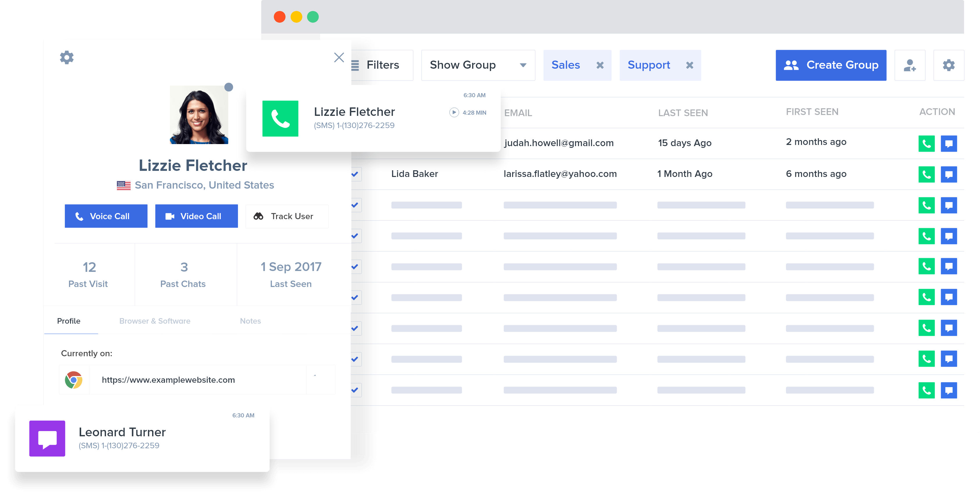Image resolution: width=980 pixels, height=498 pixels.
Task: Remove the Support group tag
Action: (690, 65)
